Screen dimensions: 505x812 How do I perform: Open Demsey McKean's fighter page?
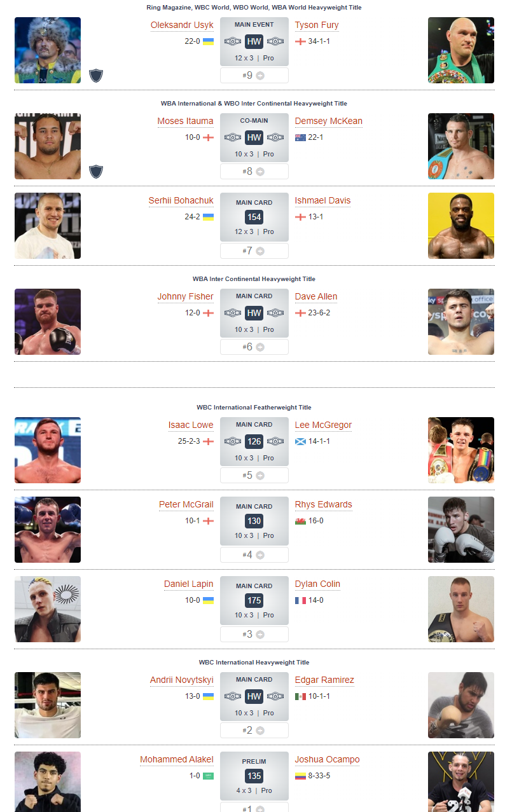point(329,121)
